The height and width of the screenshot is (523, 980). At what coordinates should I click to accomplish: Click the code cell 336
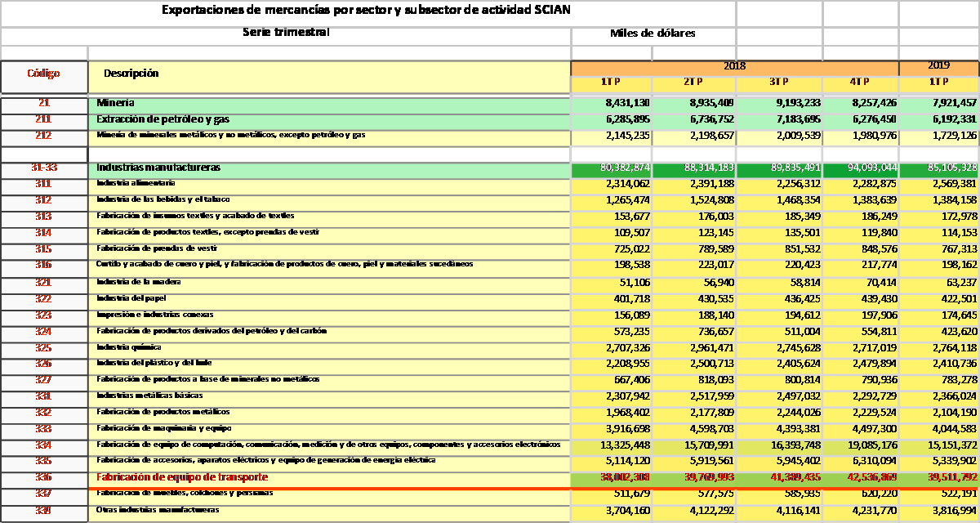[43, 477]
